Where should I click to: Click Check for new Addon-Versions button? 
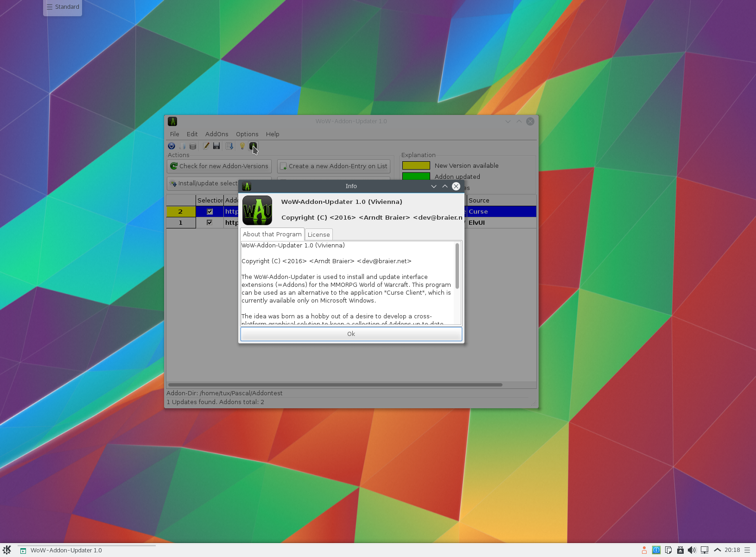tap(219, 166)
